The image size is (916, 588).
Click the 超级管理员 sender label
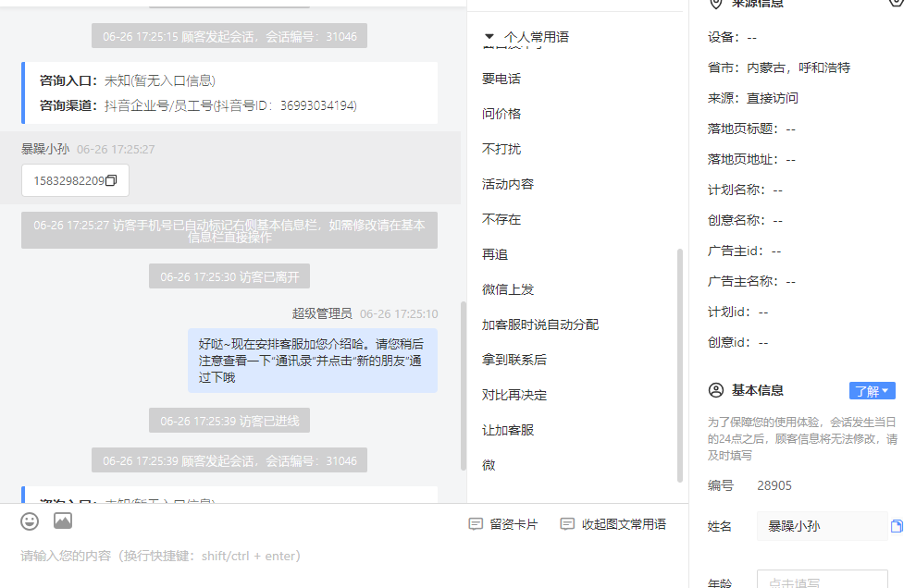tap(322, 314)
